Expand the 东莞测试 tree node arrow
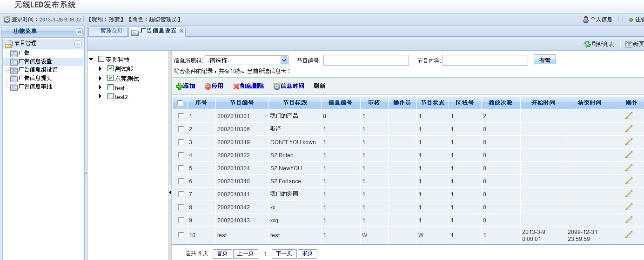 (x=100, y=79)
